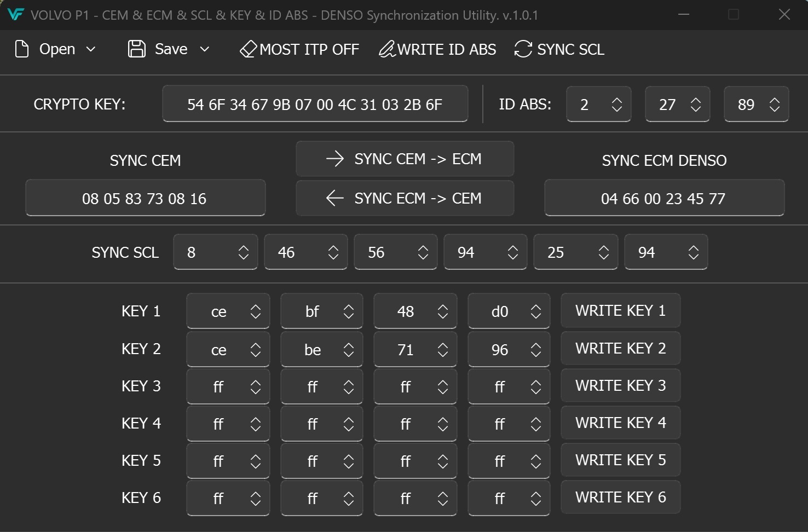The image size is (808, 532).
Task: Click the CRYPTO KEY hex field
Action: [x=315, y=104]
